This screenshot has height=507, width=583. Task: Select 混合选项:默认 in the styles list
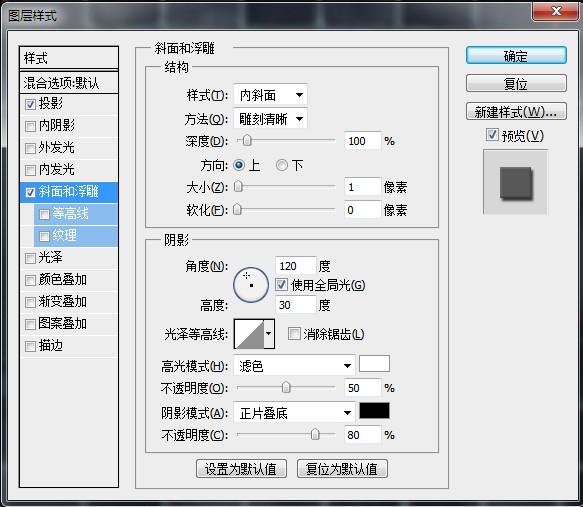(69, 83)
